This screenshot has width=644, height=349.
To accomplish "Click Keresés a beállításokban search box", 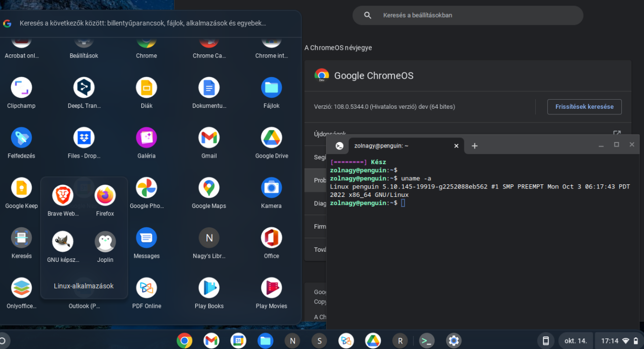I will (467, 15).
